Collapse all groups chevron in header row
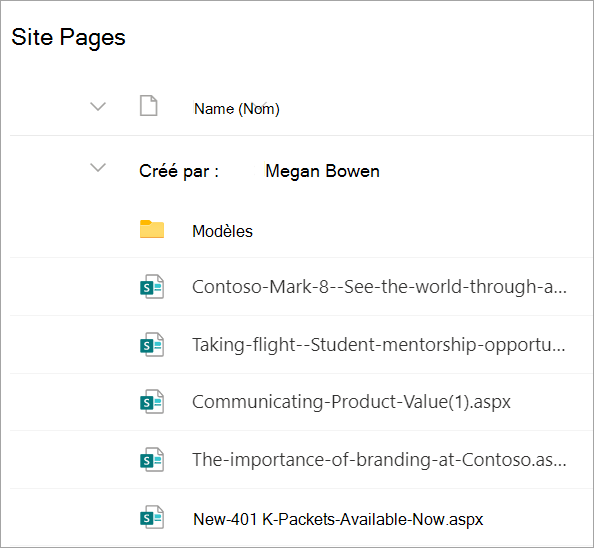Image resolution: width=594 pixels, height=548 pixels. click(x=98, y=106)
